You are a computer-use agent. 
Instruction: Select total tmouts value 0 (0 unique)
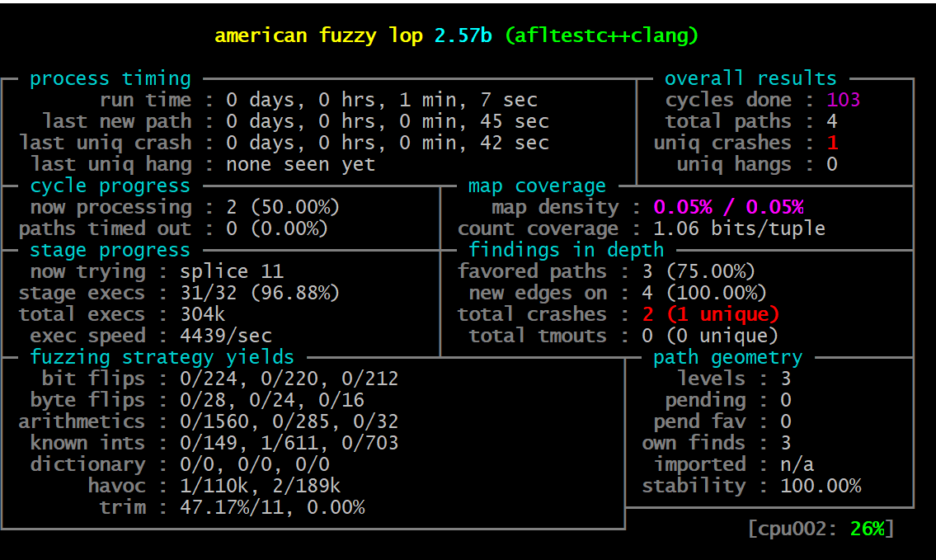(x=710, y=336)
